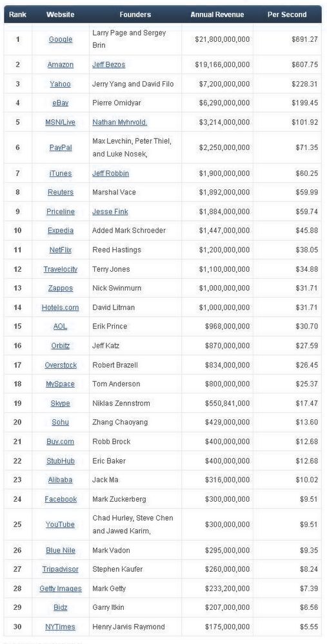Click the MySpace website link
This screenshot has height=644, width=327.
61,384
